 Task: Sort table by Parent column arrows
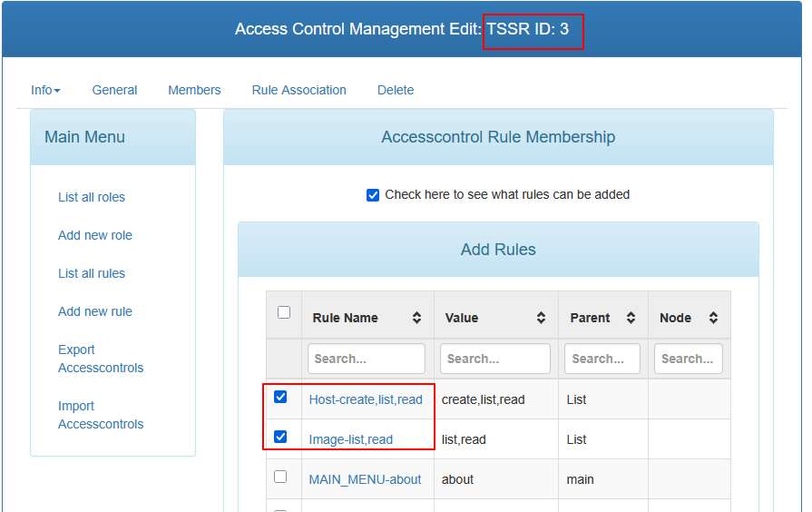[631, 318]
